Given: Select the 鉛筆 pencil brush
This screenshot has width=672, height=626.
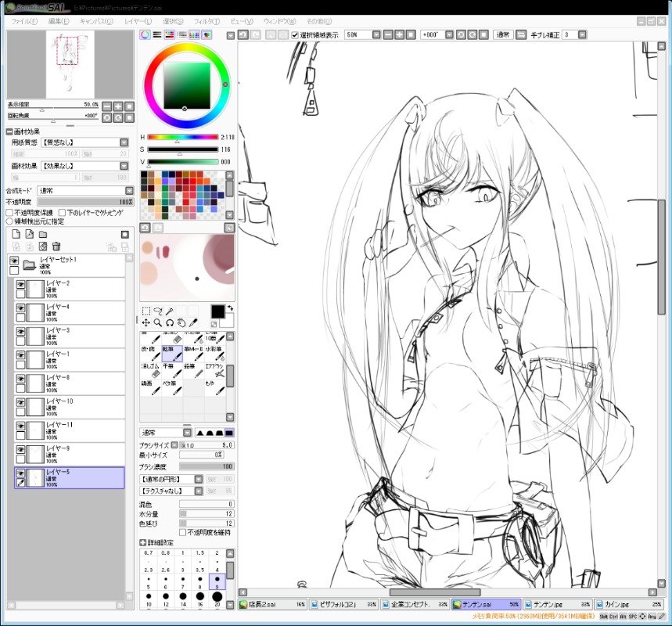Looking at the screenshot, I should coord(194,370).
